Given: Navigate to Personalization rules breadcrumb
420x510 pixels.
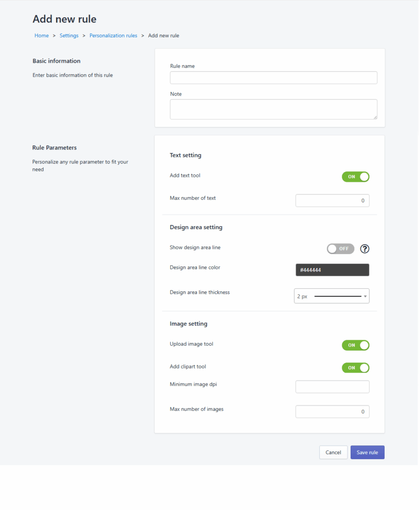Looking at the screenshot, I should pos(113,35).
